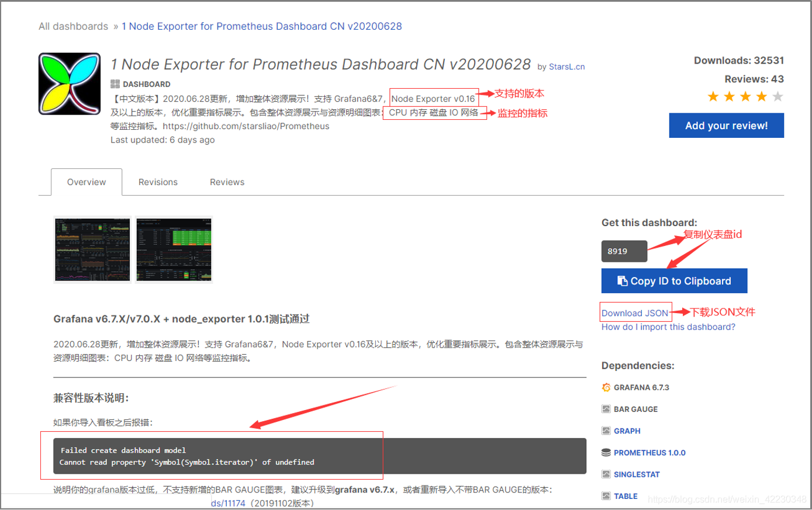
Task: Open How do I import this dashboard
Action: [x=668, y=327]
